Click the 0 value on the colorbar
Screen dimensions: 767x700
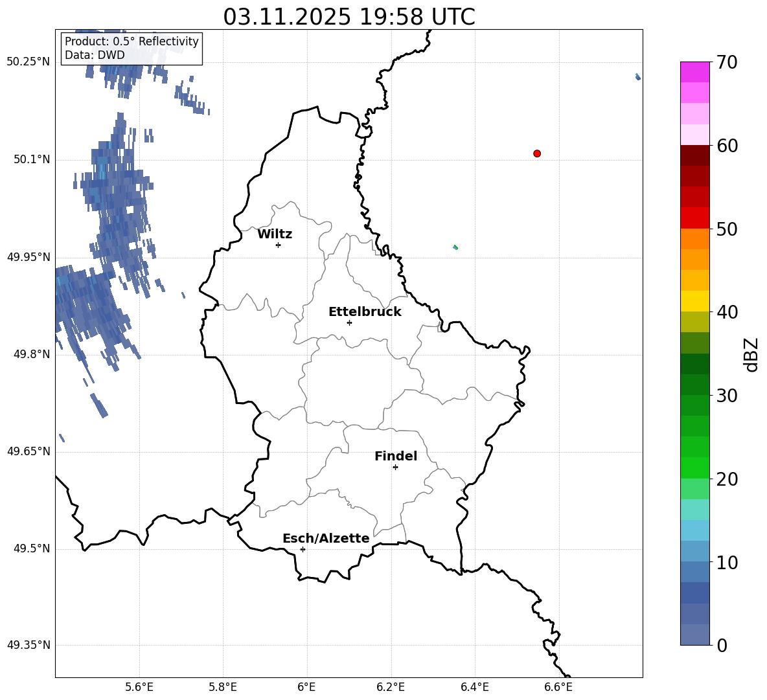click(x=722, y=645)
